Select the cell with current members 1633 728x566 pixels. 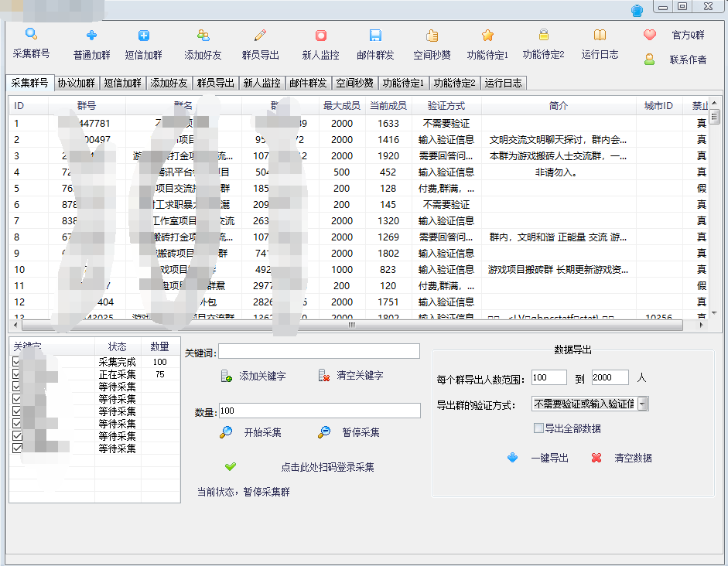pyautogui.click(x=388, y=124)
